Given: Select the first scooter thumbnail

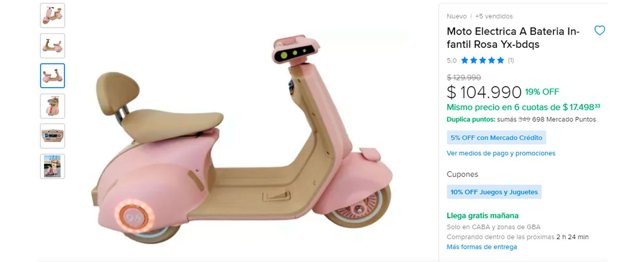Looking at the screenshot, I should 52,15.
